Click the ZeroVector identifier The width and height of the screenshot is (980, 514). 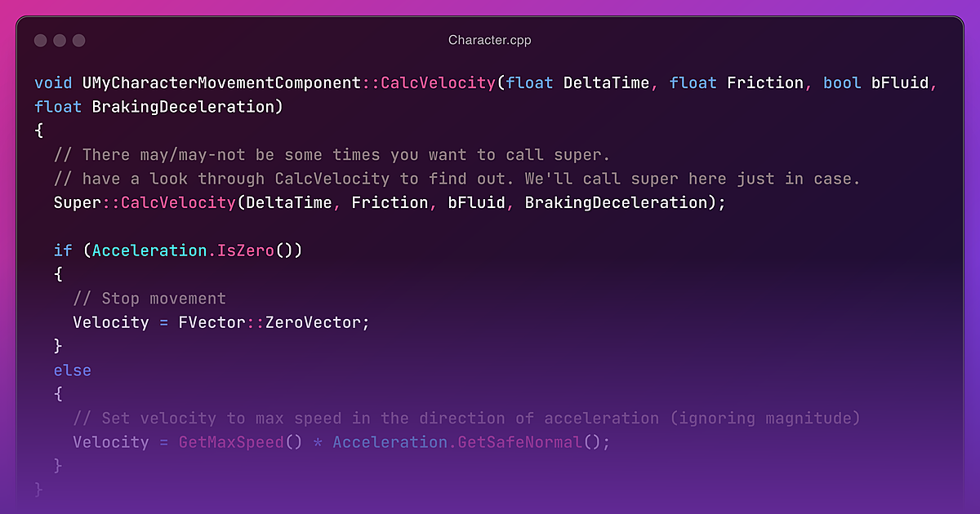tap(313, 322)
